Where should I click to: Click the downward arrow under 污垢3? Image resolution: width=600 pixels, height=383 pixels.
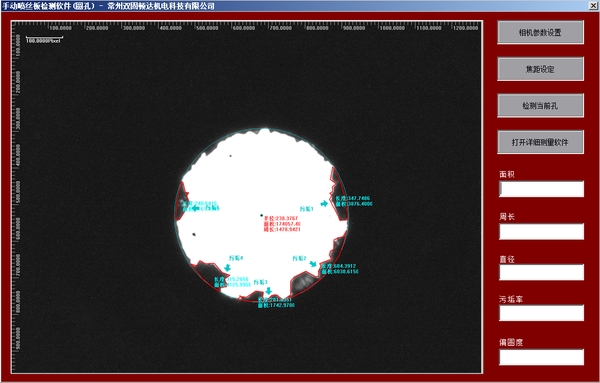pyautogui.click(x=268, y=291)
